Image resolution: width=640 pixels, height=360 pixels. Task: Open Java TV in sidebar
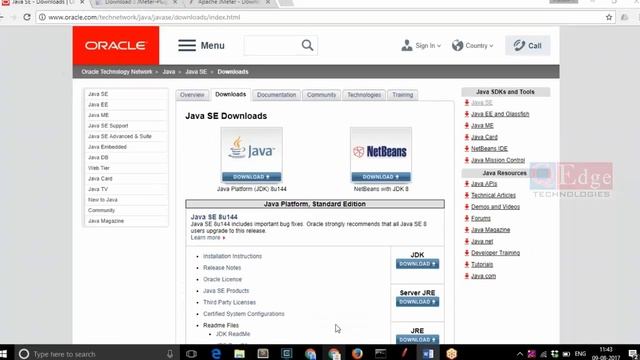98,189
